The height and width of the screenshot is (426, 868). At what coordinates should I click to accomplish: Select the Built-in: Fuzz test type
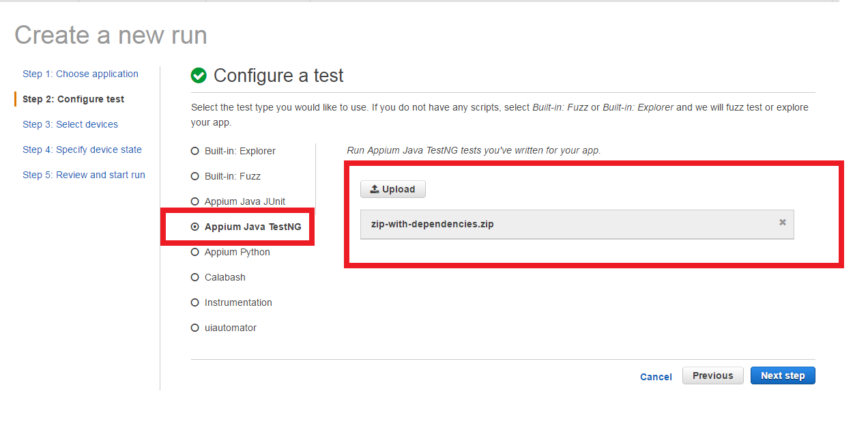[x=195, y=176]
